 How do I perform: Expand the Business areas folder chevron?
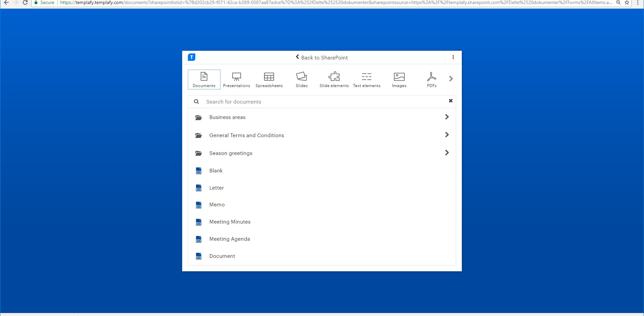tap(447, 117)
